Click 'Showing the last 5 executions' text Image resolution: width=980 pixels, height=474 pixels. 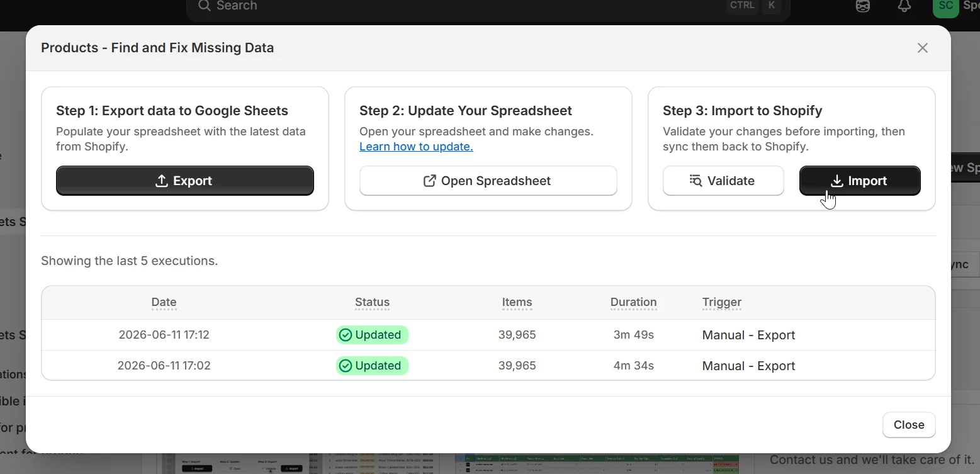pos(129,261)
